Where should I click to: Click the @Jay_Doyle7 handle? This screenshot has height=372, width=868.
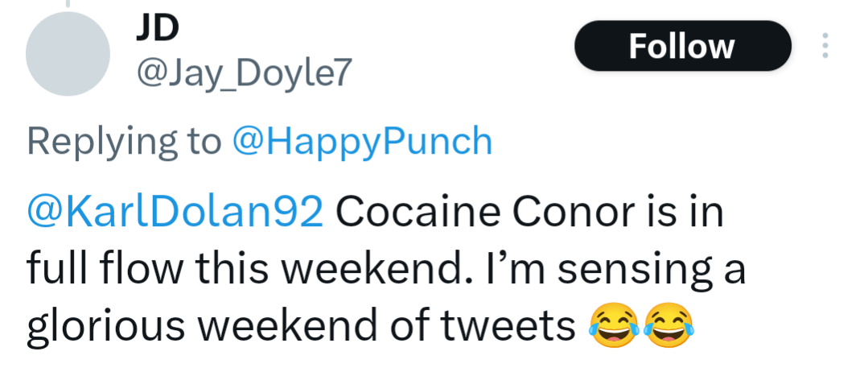click(244, 74)
